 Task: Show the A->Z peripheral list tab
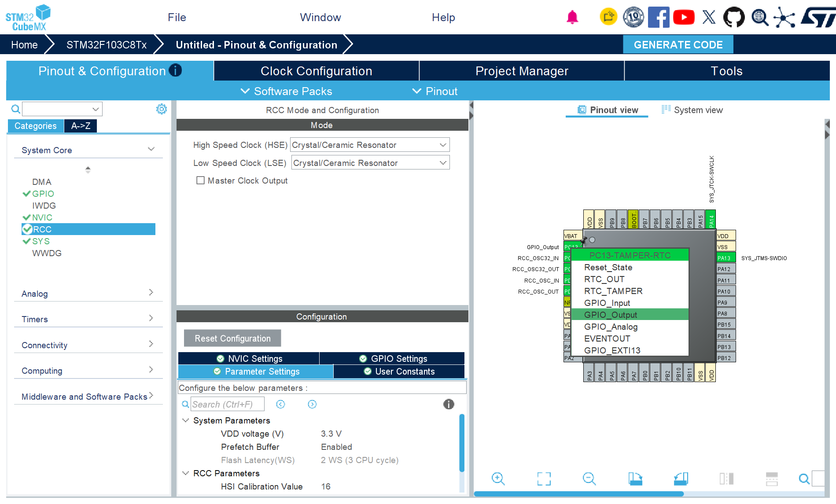pyautogui.click(x=81, y=126)
